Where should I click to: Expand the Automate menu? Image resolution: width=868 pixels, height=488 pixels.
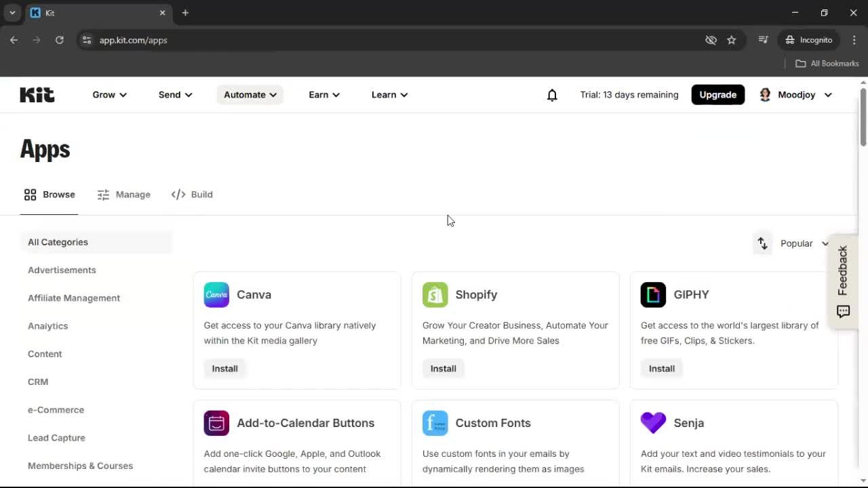250,95
